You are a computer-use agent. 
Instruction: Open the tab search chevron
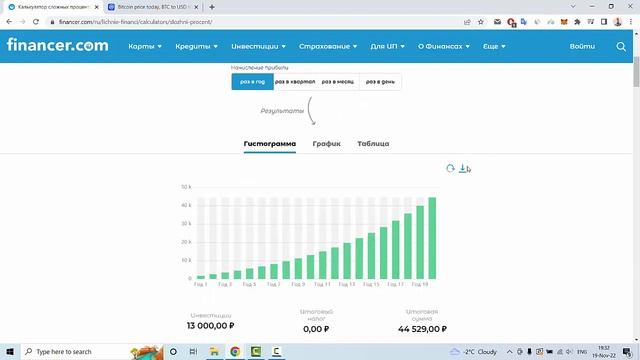573,7
